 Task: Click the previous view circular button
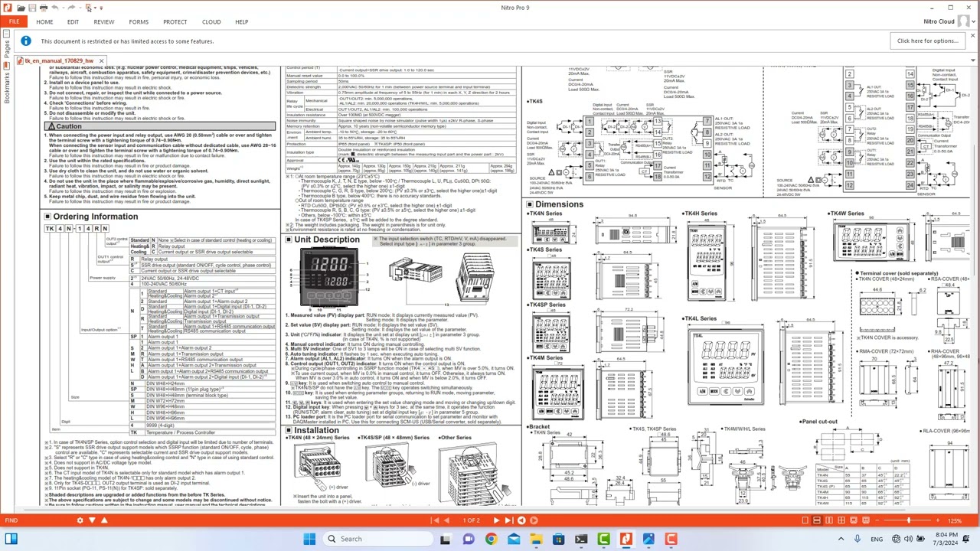point(521,520)
